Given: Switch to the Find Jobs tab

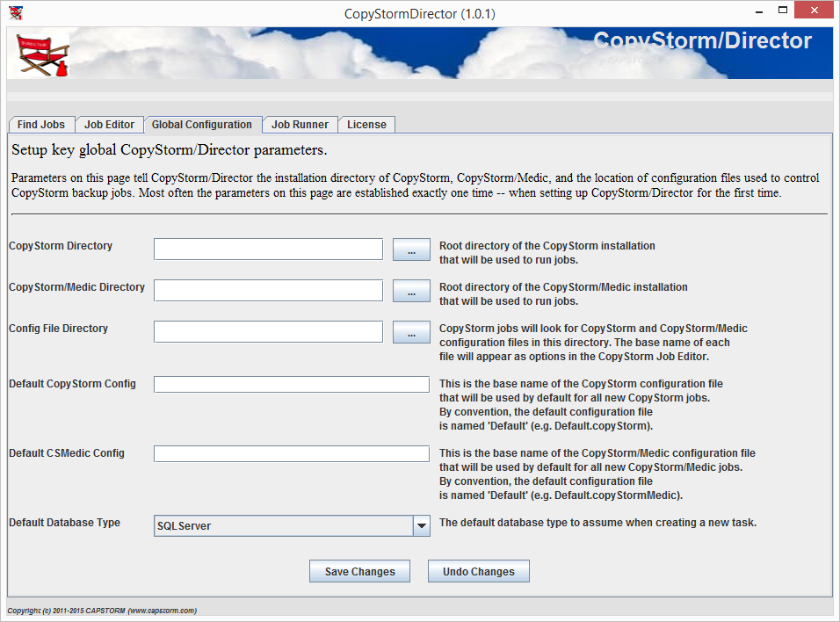Looking at the screenshot, I should [40, 124].
